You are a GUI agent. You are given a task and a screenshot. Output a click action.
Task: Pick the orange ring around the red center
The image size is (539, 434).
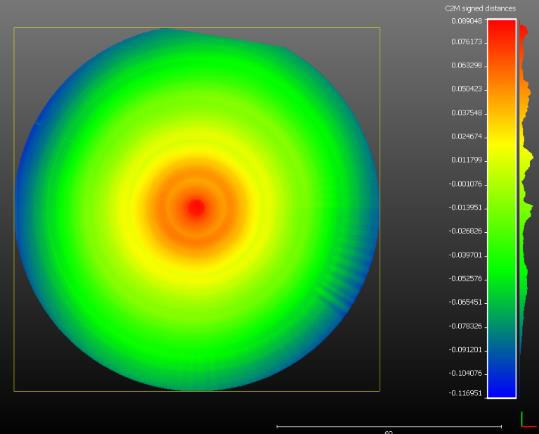(196, 234)
